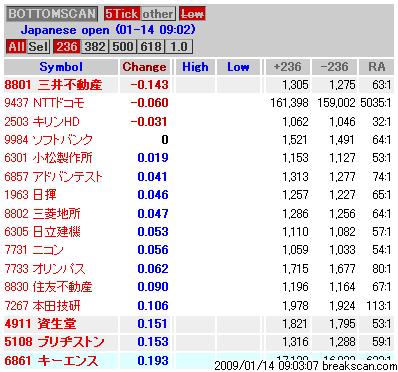Screen dimensions: 398x372
Task: Sort by the Low column header
Action: tap(238, 67)
